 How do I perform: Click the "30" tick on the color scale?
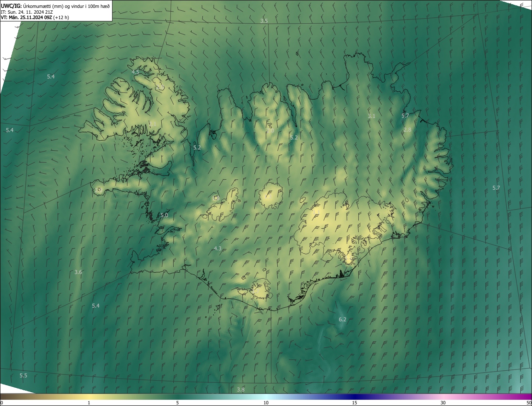coord(443,403)
